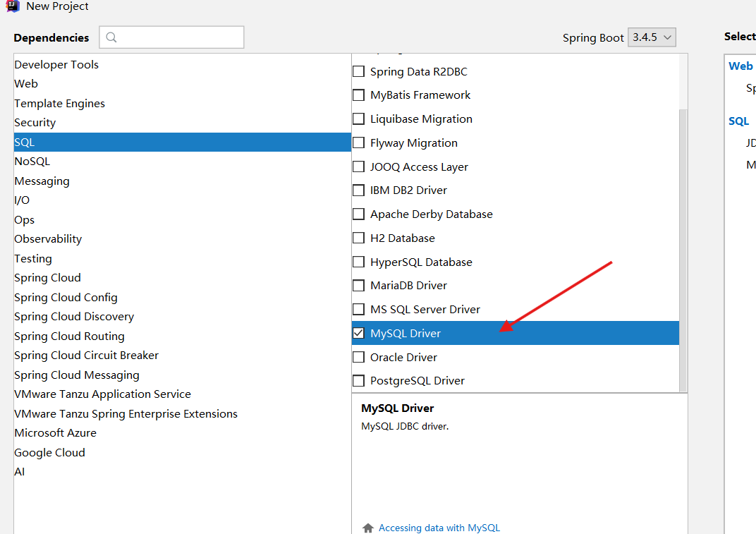Click the search magnifier icon in Dependencies
The image size is (756, 534).
click(x=111, y=37)
